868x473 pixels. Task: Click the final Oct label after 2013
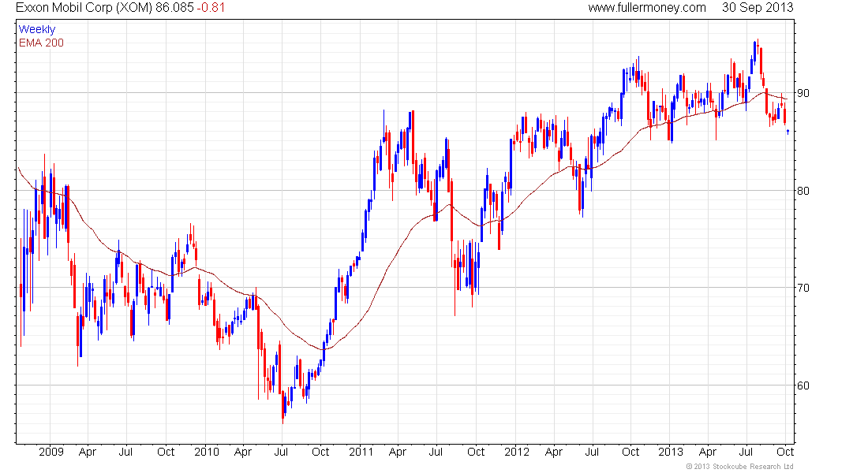point(785,452)
